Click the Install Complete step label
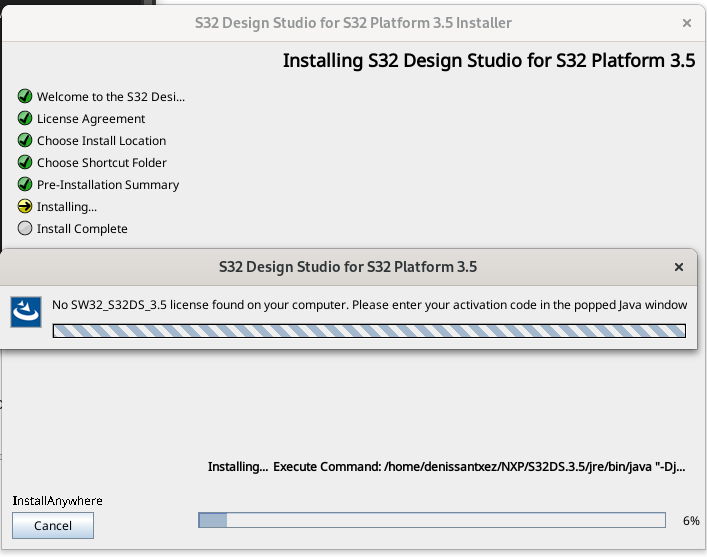The image size is (707, 557). click(82, 229)
